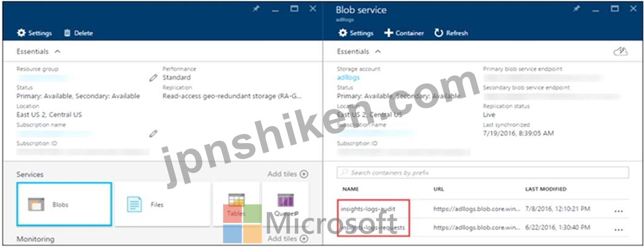Open more options for insights-logs-requests row
The height and width of the screenshot is (247, 644).
(x=619, y=229)
